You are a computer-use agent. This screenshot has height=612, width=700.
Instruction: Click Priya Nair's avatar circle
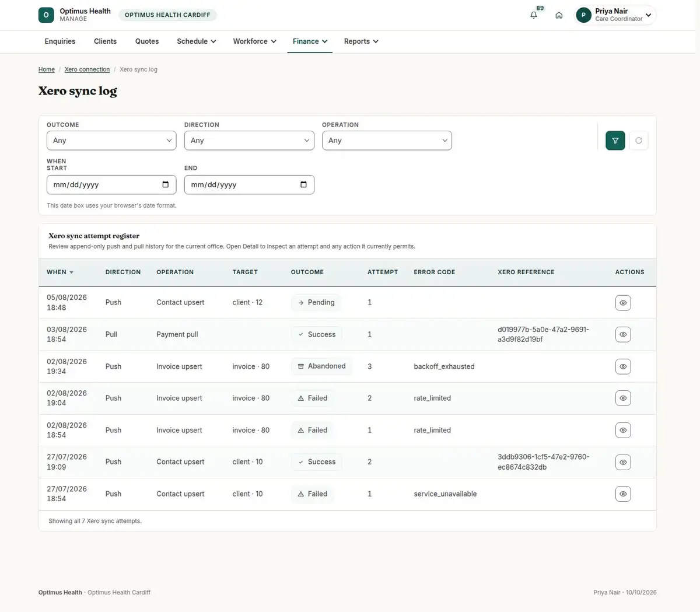pos(583,15)
